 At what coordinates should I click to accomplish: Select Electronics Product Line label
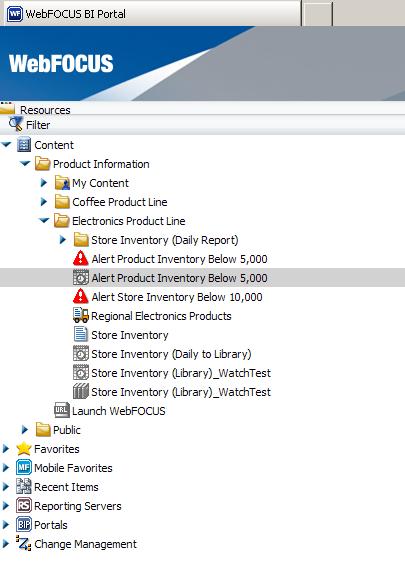tap(129, 221)
